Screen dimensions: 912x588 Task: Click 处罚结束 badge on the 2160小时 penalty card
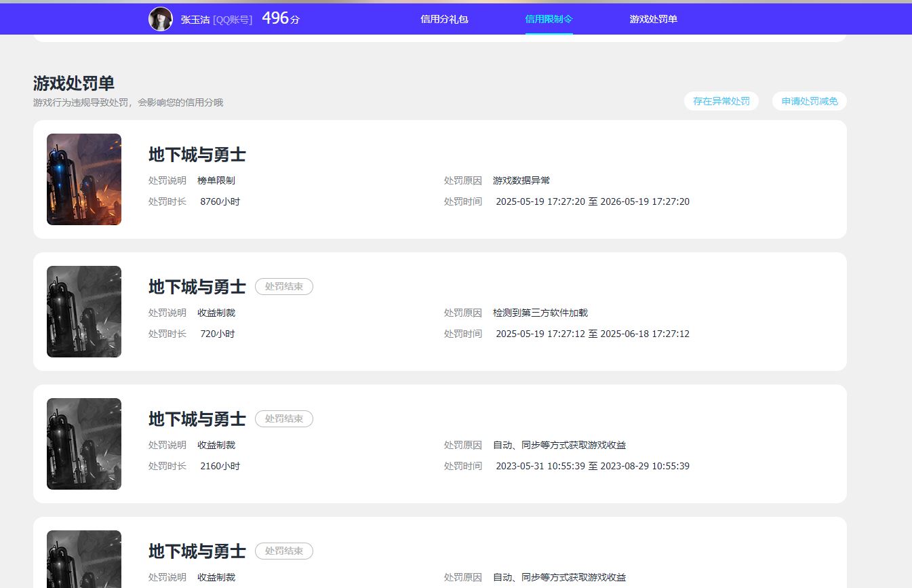click(283, 419)
